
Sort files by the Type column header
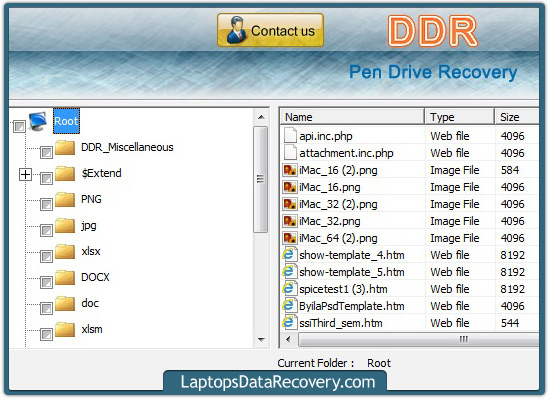coord(459,117)
